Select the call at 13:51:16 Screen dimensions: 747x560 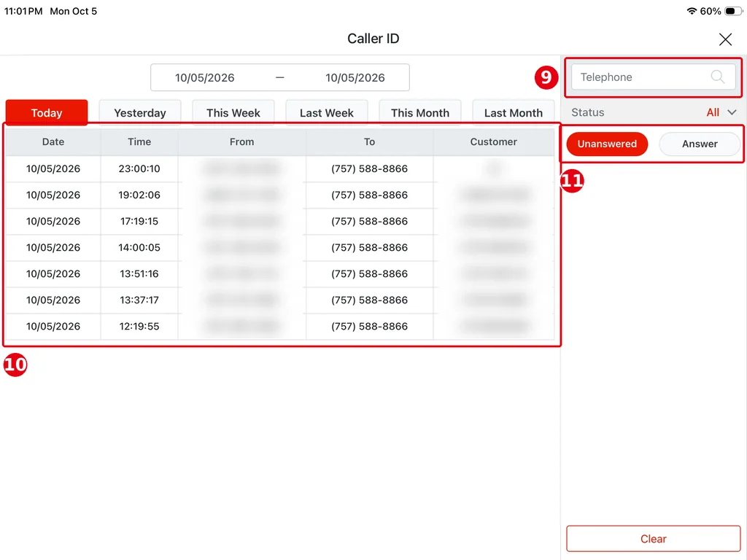pyautogui.click(x=280, y=274)
